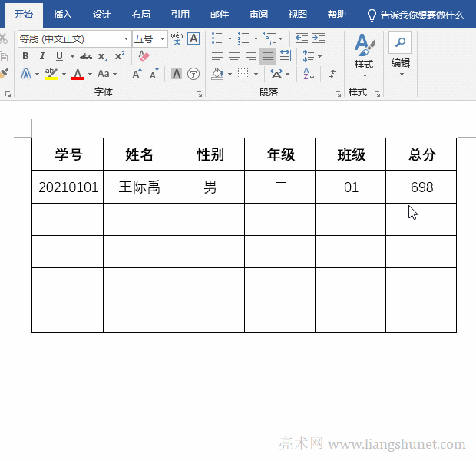Click the character border A icon
The width and height of the screenshot is (476, 461).
[x=193, y=38]
